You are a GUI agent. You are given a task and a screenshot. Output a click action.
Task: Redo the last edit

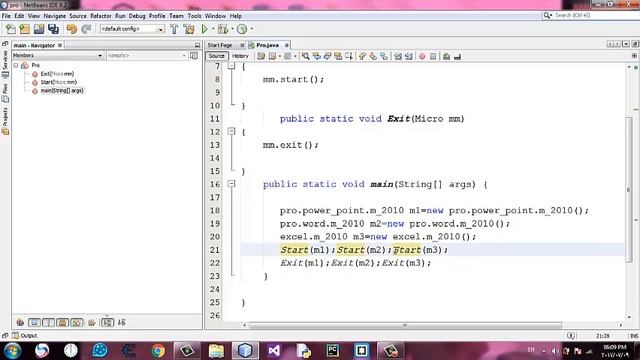pyautogui.click(x=86, y=29)
